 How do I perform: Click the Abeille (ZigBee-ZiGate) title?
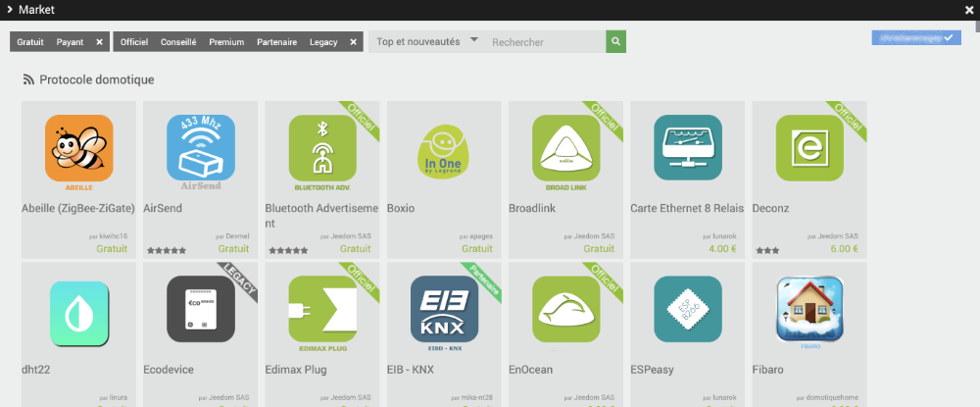[x=78, y=208]
